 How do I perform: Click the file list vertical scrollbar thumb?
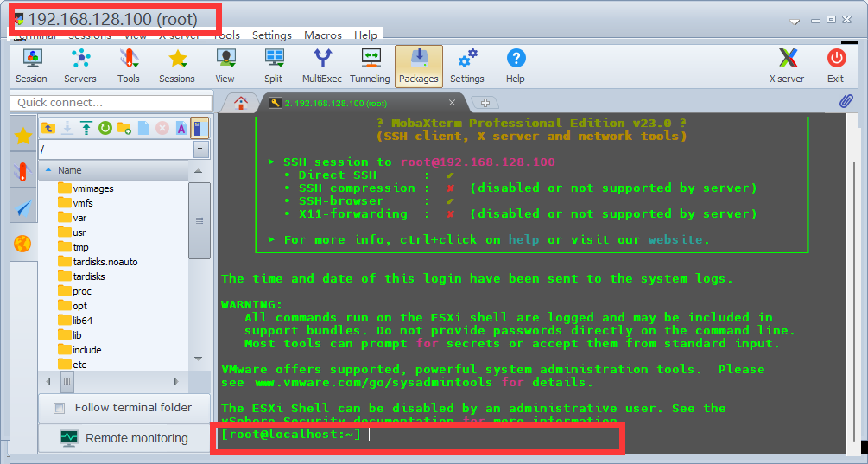coord(200,220)
